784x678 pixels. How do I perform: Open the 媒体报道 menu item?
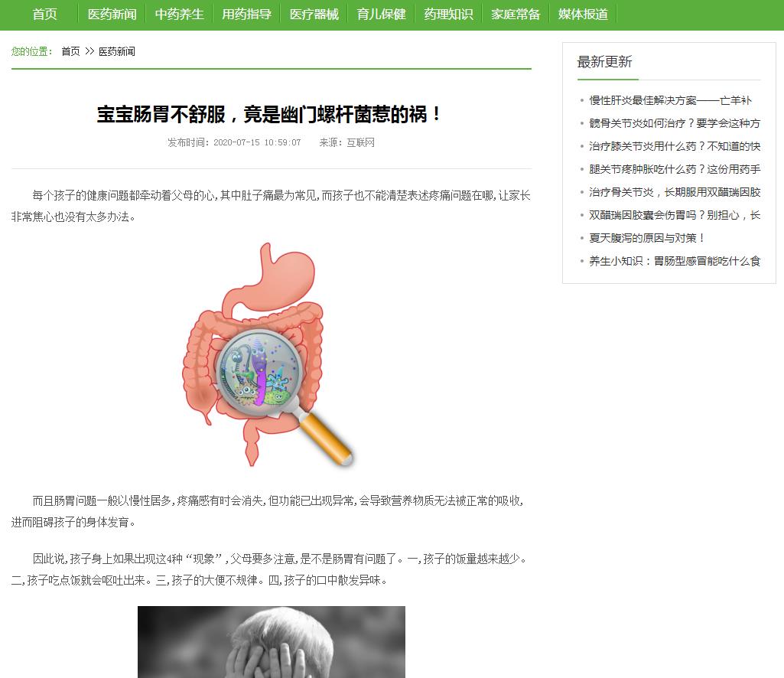[583, 14]
